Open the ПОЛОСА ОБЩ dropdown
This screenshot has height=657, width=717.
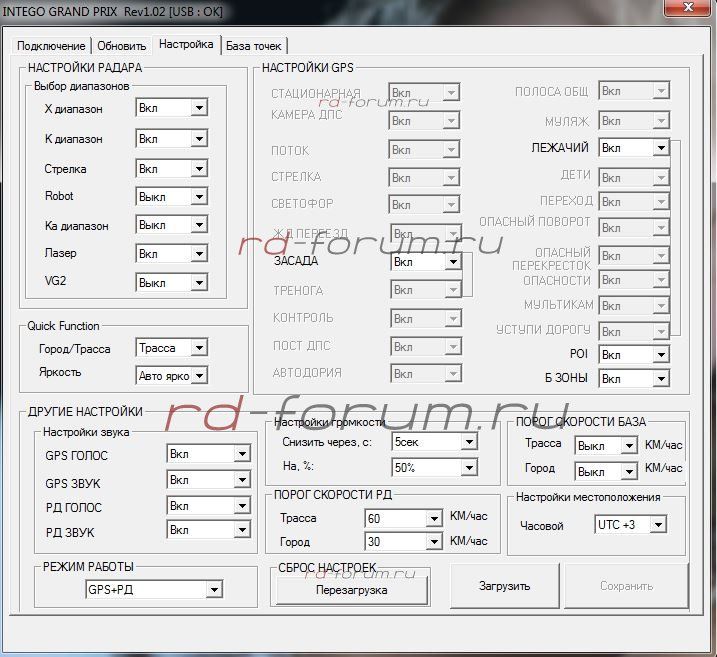pos(634,91)
